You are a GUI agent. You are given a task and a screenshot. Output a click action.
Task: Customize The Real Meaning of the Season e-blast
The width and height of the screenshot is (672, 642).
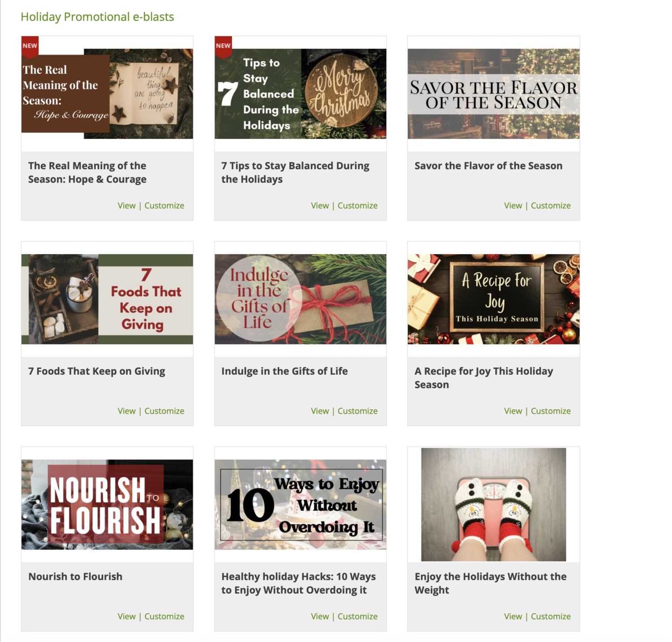click(164, 205)
